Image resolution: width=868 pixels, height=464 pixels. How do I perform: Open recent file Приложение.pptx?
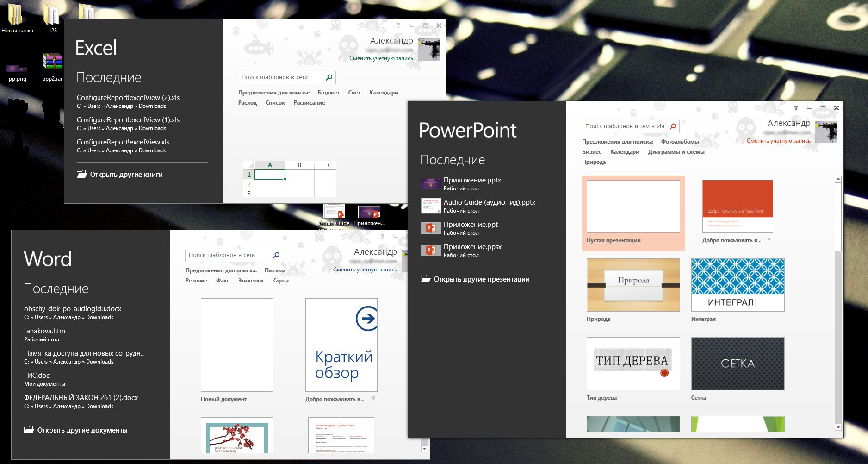point(472,180)
